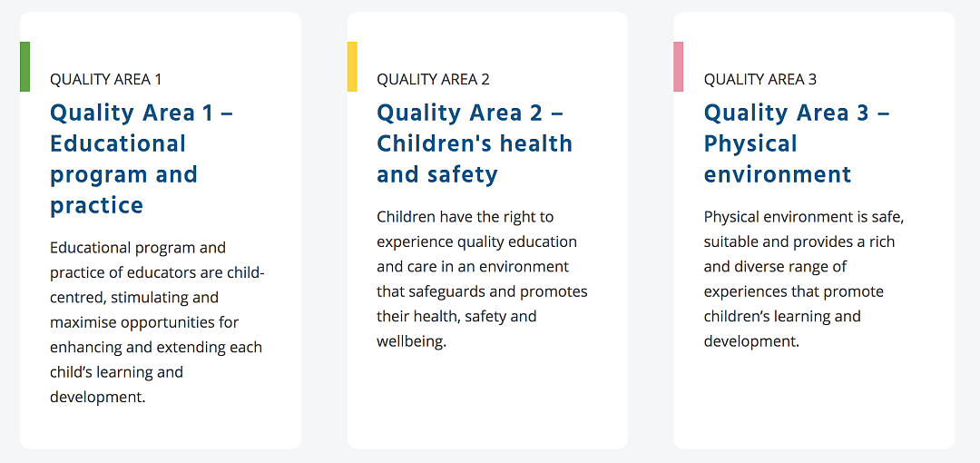
Task: Click the text 'practice' in the first heading
Action: (x=97, y=205)
